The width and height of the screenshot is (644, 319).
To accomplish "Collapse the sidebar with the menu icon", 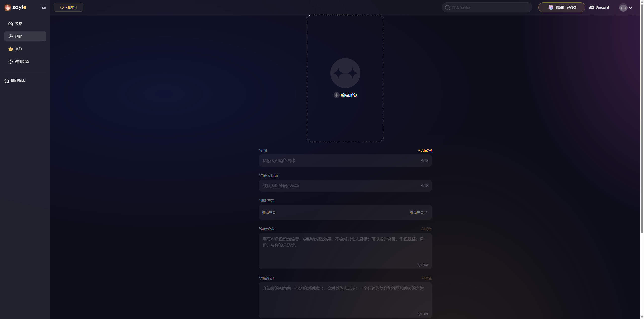I will tap(44, 7).
